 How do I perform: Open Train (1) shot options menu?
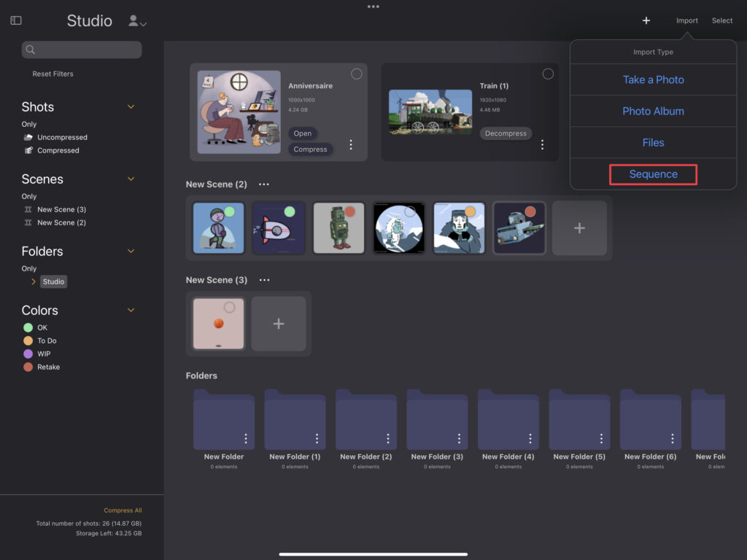tap(542, 145)
